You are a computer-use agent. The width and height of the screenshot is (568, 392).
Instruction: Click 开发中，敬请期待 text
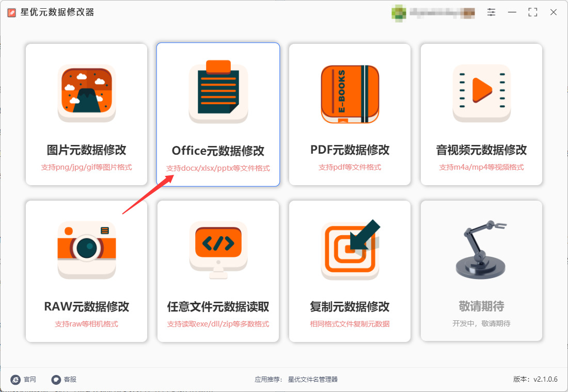click(481, 323)
